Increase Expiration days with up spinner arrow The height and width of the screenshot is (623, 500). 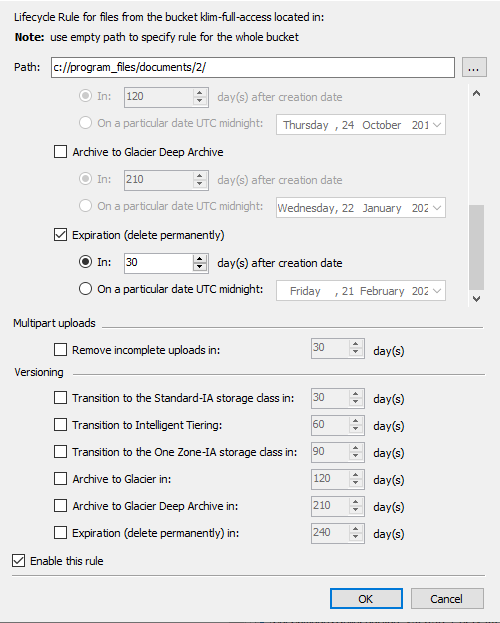tap(200, 258)
